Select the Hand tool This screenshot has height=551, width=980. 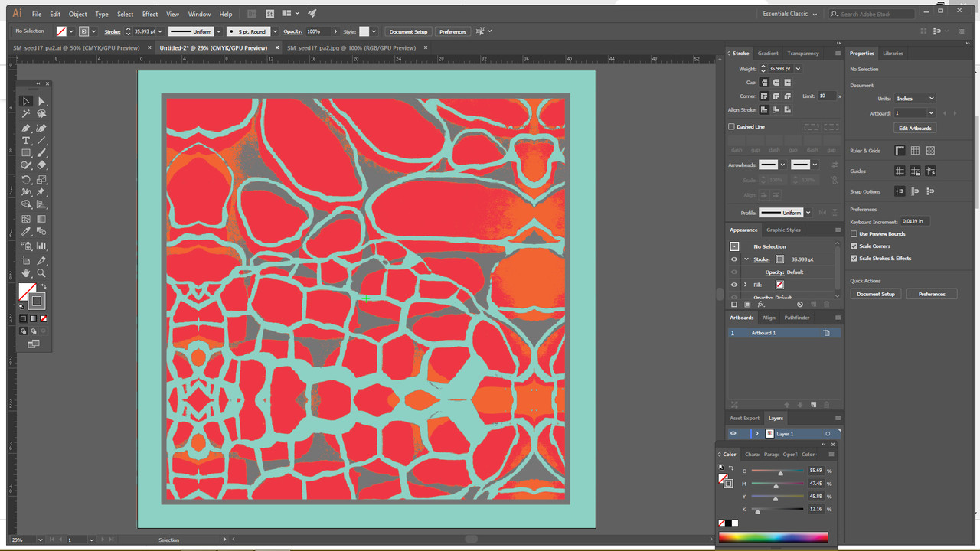(x=25, y=272)
